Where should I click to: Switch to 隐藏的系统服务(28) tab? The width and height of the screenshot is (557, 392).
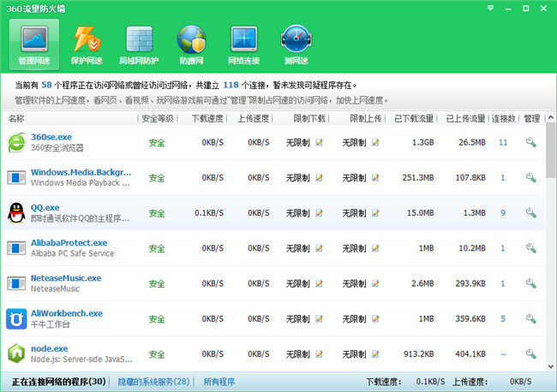(x=153, y=382)
